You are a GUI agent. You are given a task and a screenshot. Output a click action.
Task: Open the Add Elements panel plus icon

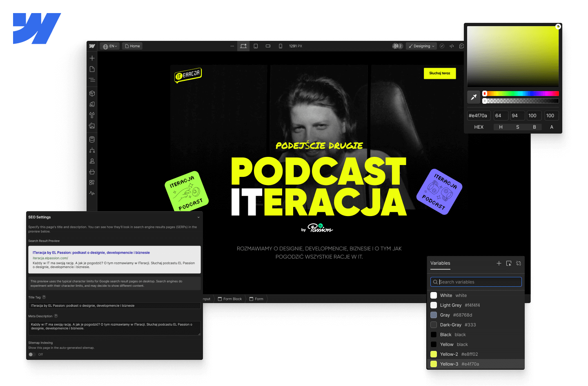click(92, 58)
